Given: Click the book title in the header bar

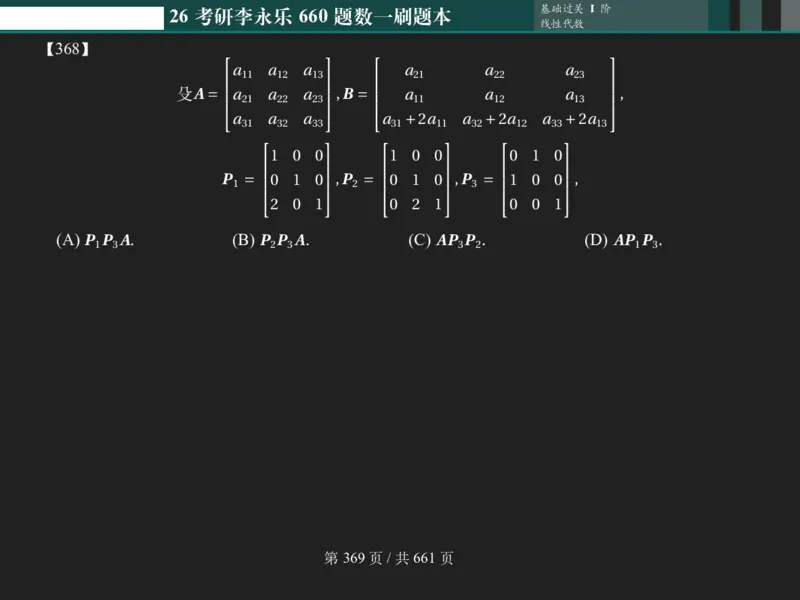Looking at the screenshot, I should (312, 15).
